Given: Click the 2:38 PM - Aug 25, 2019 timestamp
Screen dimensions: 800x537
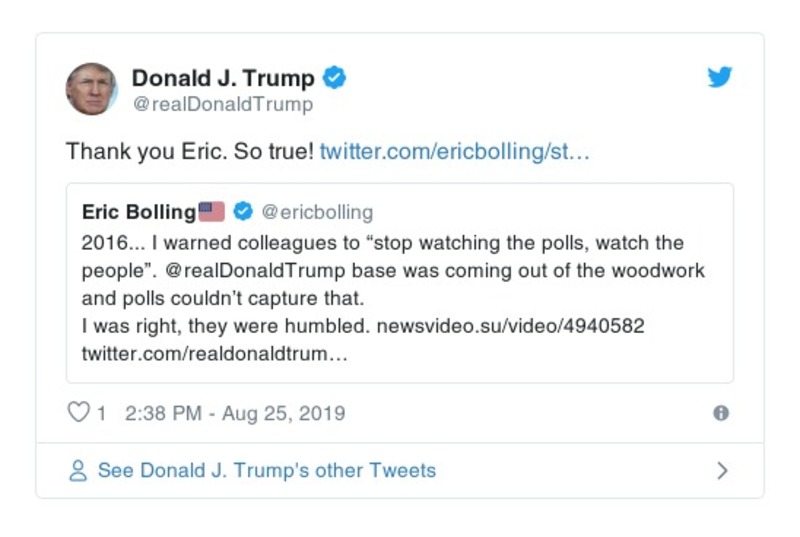Looking at the screenshot, I should click(235, 413).
